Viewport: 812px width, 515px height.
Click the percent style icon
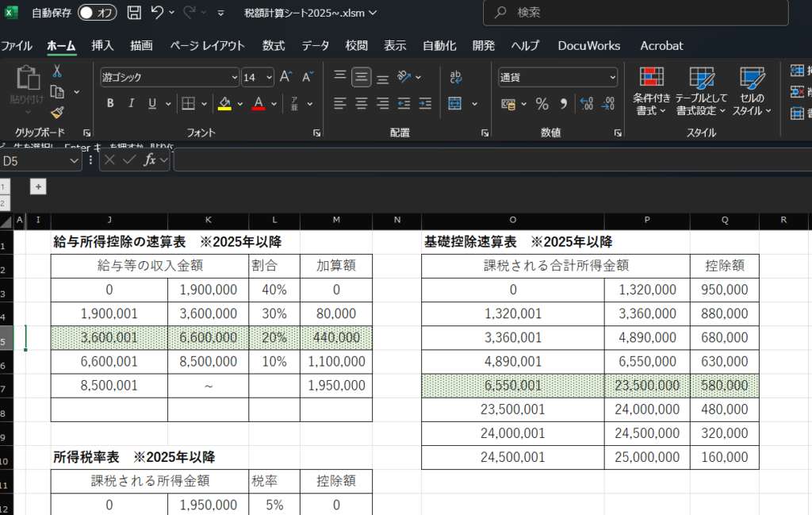pyautogui.click(x=542, y=104)
